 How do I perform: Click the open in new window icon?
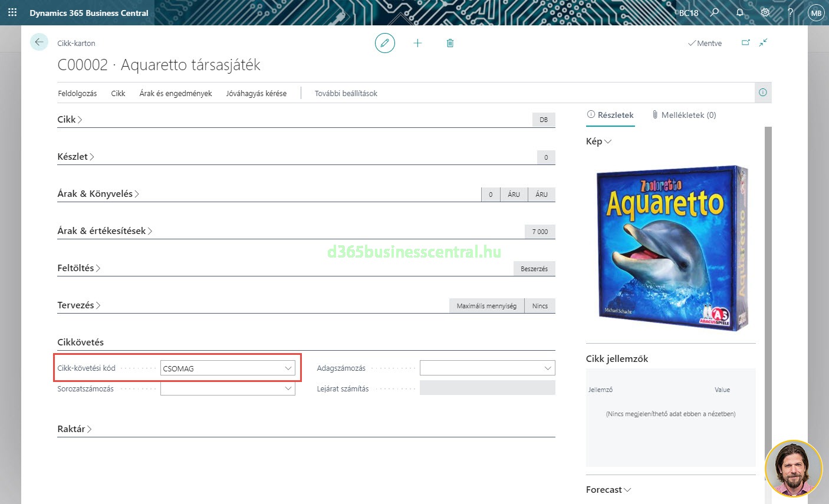746,42
